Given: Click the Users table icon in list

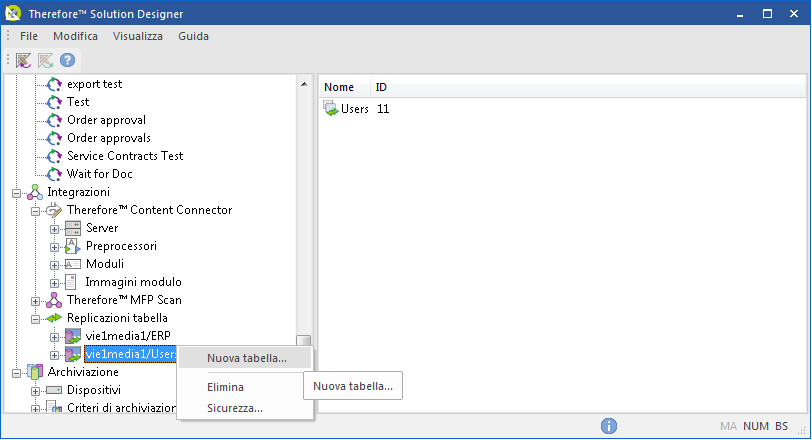Looking at the screenshot, I should (x=331, y=109).
